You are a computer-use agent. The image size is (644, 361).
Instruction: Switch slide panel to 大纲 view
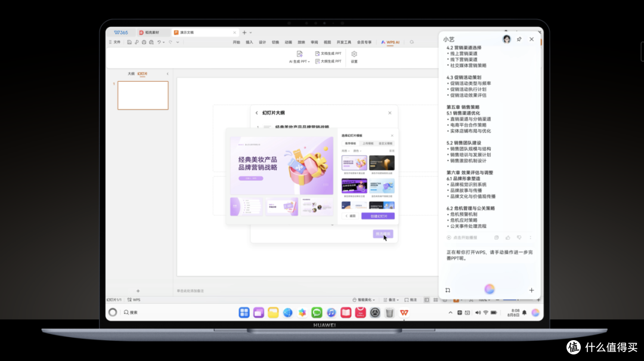click(131, 73)
